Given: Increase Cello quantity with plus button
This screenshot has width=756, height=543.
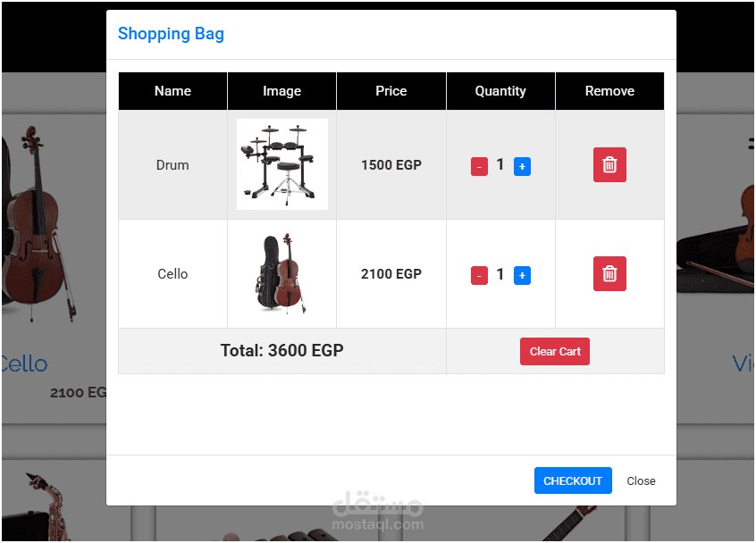Looking at the screenshot, I should [x=522, y=275].
